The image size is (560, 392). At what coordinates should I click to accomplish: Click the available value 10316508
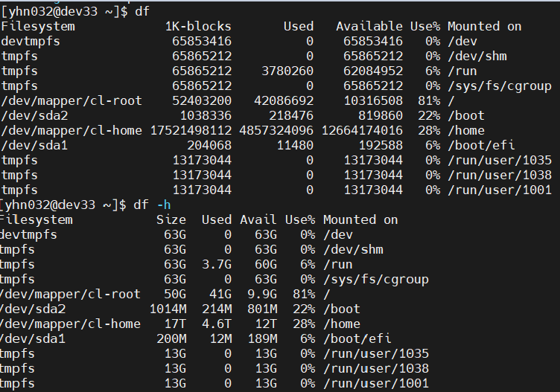click(x=373, y=101)
